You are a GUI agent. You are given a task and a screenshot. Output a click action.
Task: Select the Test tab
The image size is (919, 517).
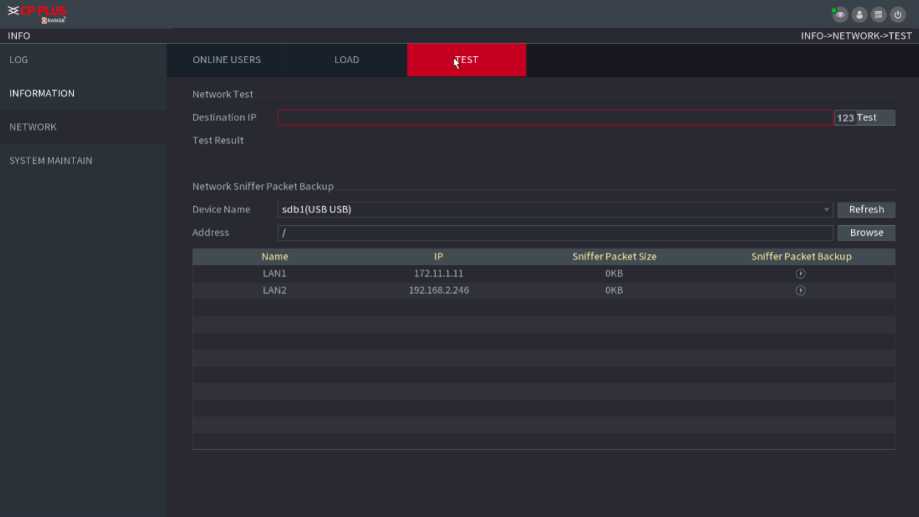[x=466, y=60]
